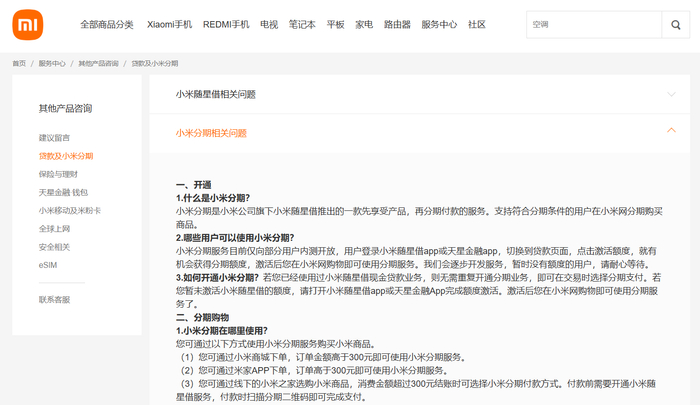Open 保险与理财 in sidebar
The height and width of the screenshot is (405, 700).
tap(58, 174)
